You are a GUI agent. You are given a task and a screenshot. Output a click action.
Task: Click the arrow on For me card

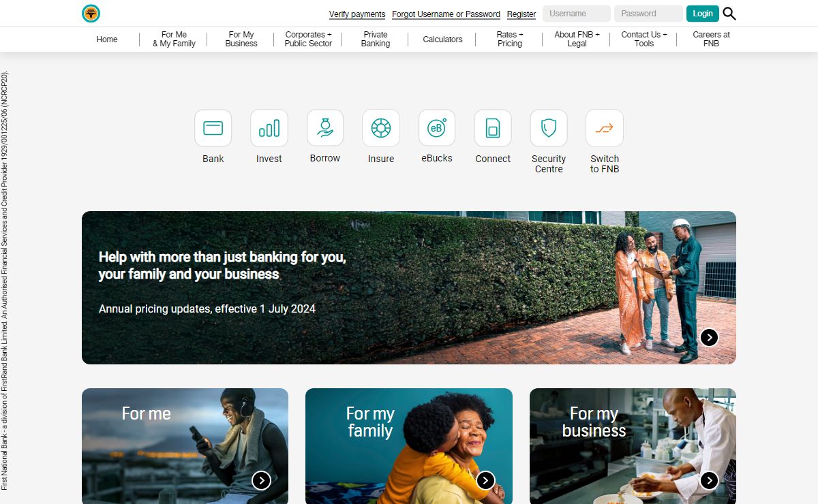tap(261, 480)
